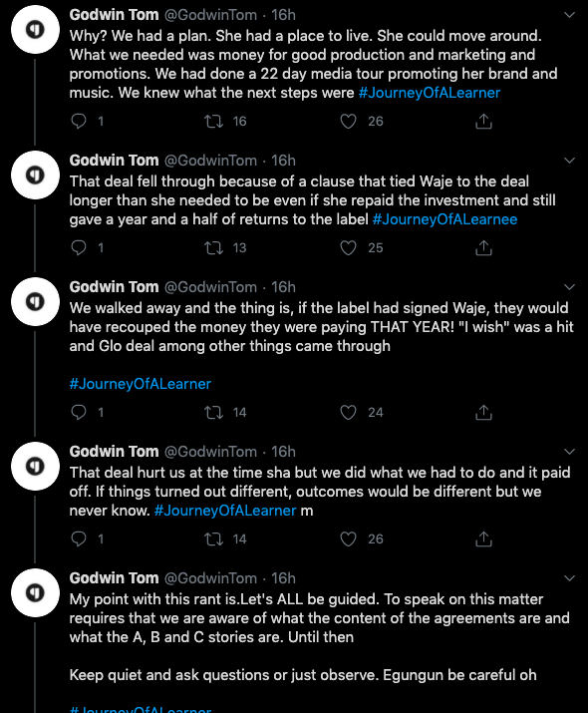The height and width of the screenshot is (713, 588).
Task: Open #JourneyOfALearner hashtag in the first tweet
Action: pos(430,93)
